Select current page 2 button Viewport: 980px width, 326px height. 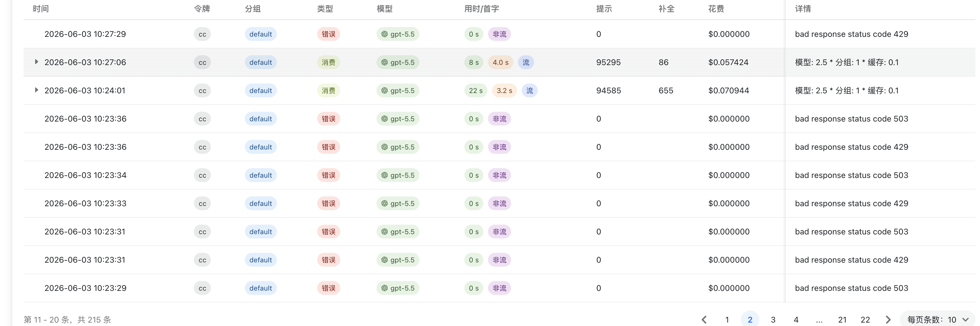[x=750, y=320]
